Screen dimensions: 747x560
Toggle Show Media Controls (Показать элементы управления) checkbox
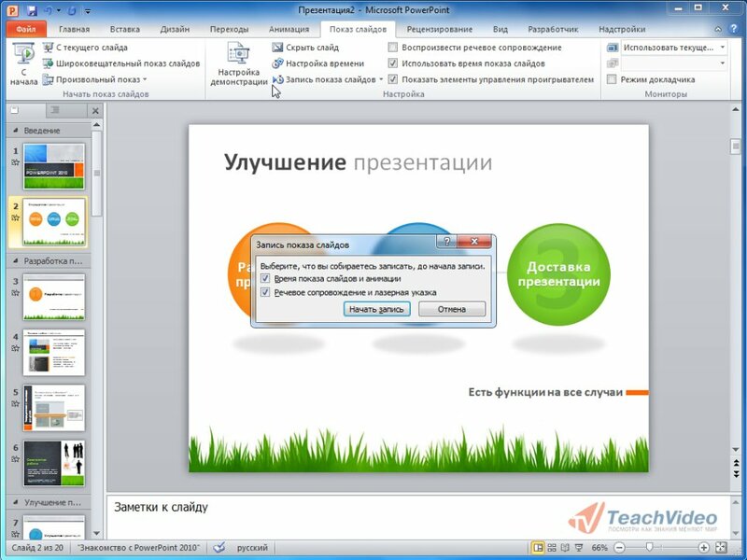point(393,79)
